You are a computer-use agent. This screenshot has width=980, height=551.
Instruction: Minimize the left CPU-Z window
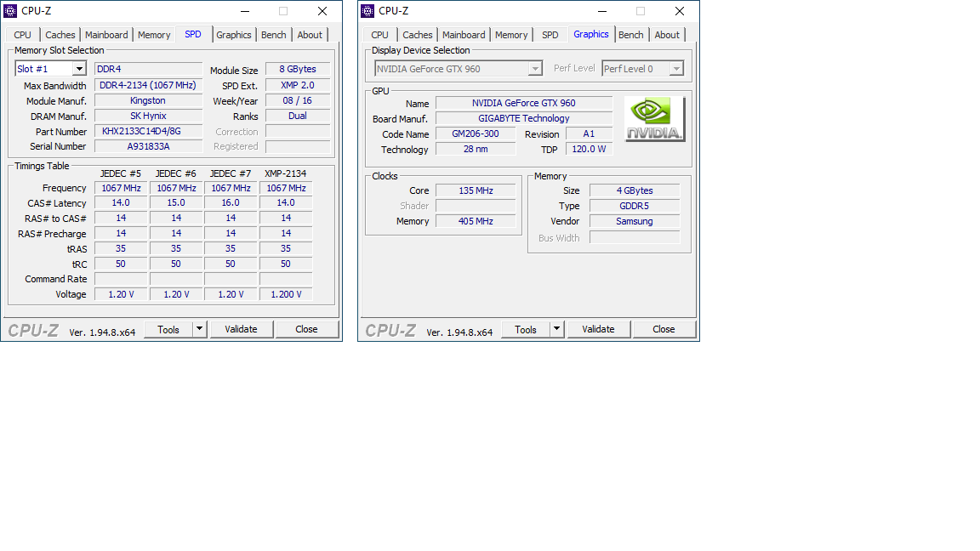[x=244, y=11]
